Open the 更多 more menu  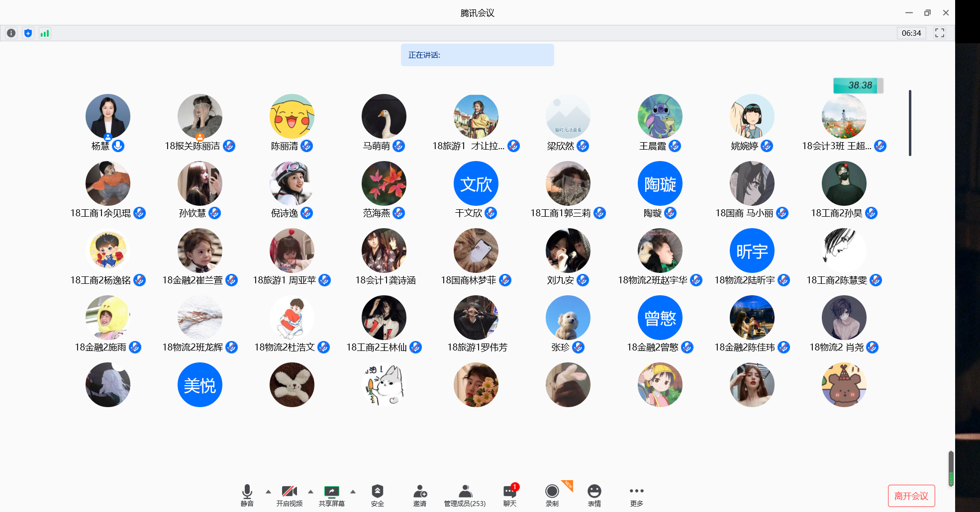[636, 495]
